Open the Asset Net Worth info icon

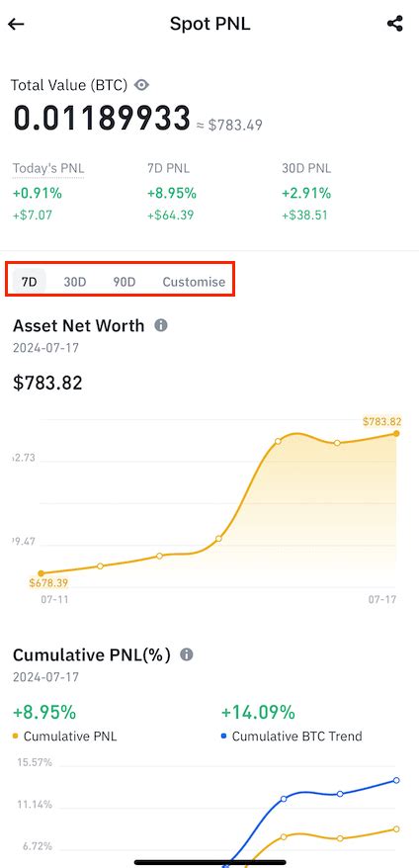[160, 325]
